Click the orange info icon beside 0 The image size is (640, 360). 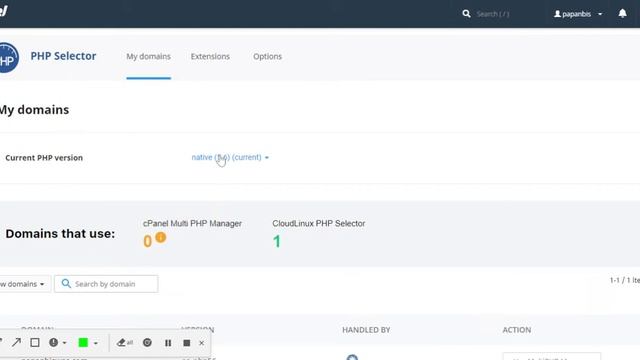(x=161, y=237)
